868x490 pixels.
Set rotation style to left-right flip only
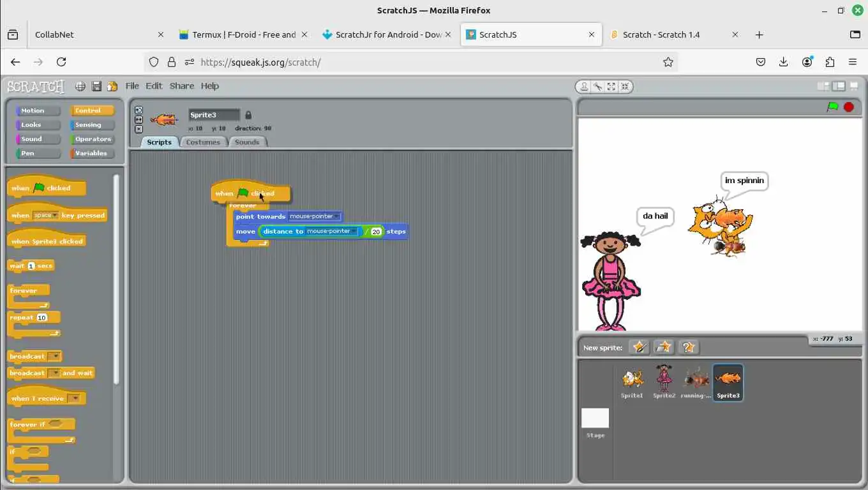click(138, 119)
